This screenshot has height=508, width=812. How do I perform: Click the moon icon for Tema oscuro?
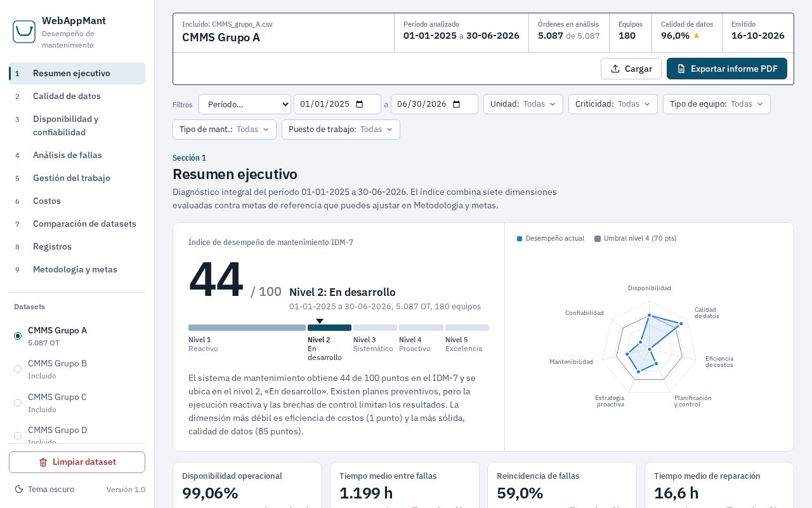[x=18, y=490]
